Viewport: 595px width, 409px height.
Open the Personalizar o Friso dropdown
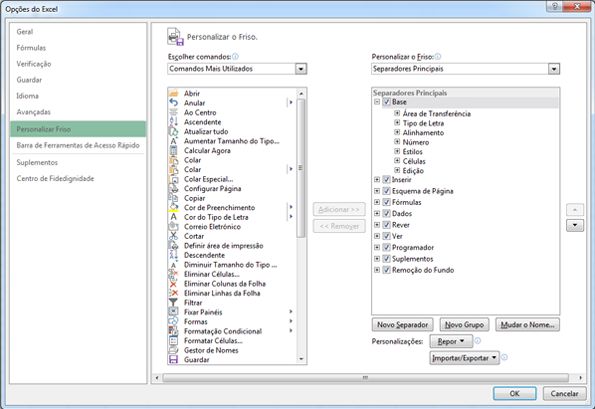click(554, 69)
